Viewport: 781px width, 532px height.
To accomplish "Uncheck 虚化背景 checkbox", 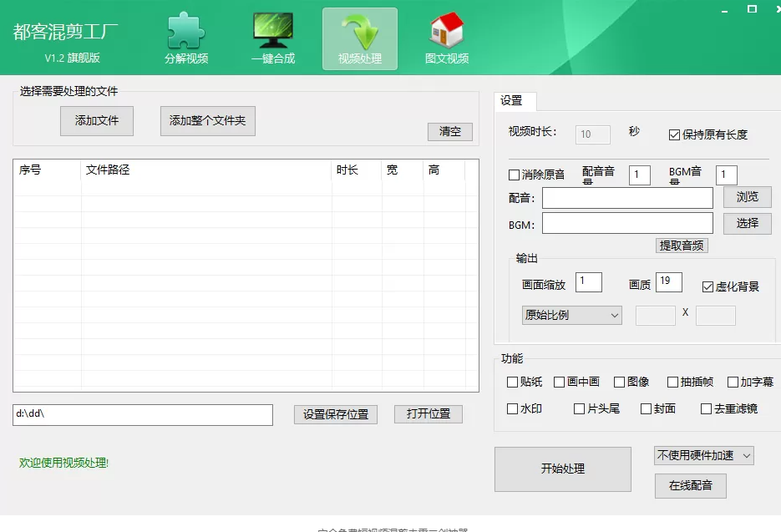I will coord(707,287).
